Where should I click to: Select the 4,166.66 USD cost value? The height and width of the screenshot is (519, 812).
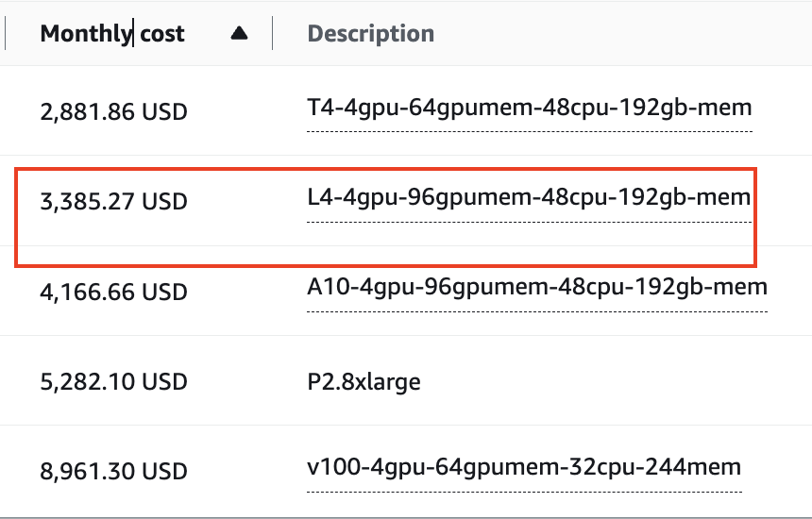pyautogui.click(x=114, y=292)
